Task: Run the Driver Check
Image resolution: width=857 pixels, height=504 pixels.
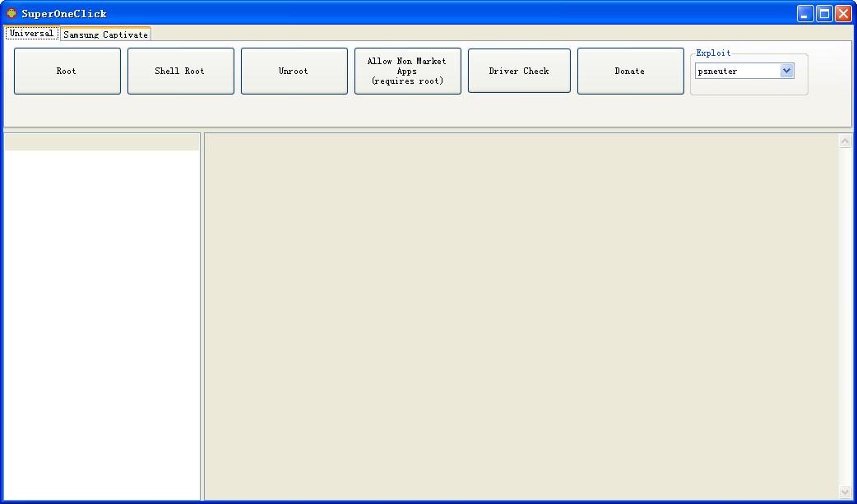Action: [x=519, y=71]
